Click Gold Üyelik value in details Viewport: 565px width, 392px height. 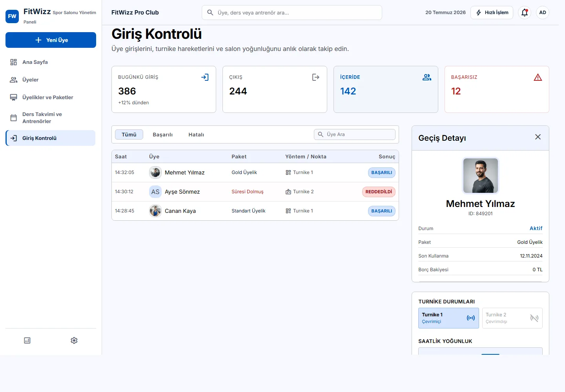(x=530, y=242)
